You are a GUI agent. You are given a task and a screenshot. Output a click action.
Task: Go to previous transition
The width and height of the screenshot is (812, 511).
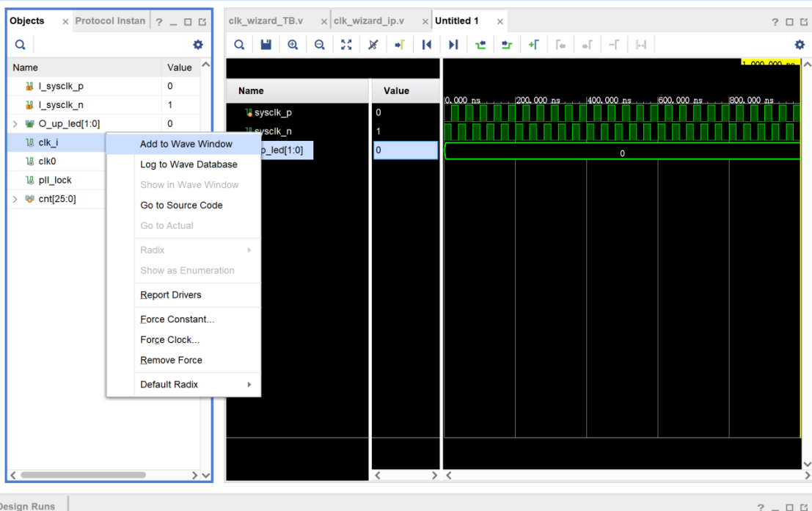pos(480,45)
